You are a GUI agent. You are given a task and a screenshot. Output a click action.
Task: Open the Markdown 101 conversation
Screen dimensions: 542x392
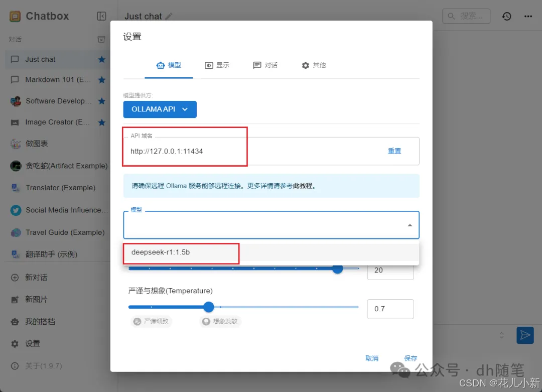[57, 80]
